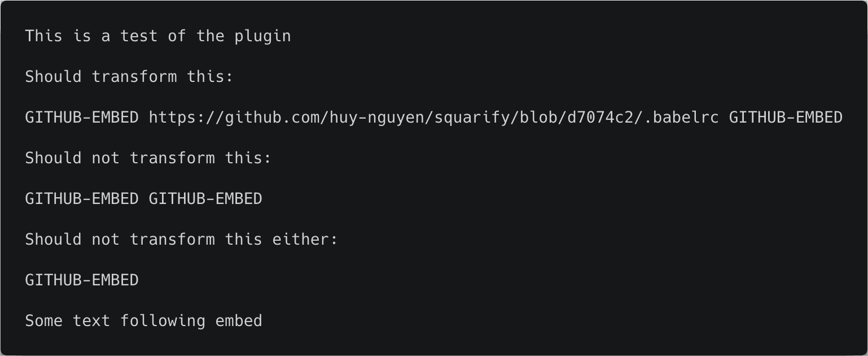Click the GITHUB-EMBED after .babelrc
The height and width of the screenshot is (356, 868).
coord(786,118)
